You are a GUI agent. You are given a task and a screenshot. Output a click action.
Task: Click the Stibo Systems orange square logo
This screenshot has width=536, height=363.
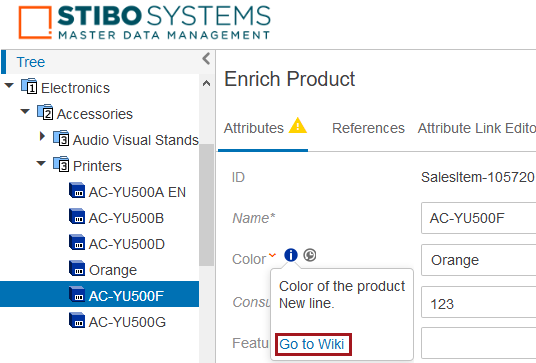[35, 22]
